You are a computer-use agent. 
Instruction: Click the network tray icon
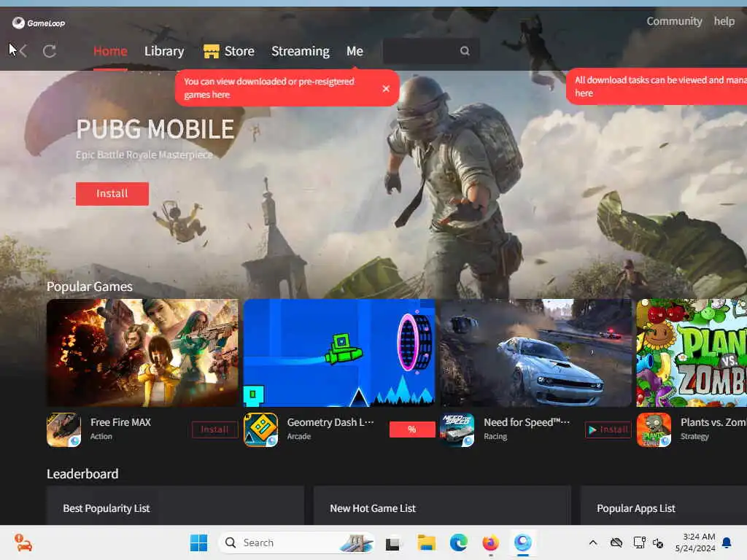(x=639, y=542)
